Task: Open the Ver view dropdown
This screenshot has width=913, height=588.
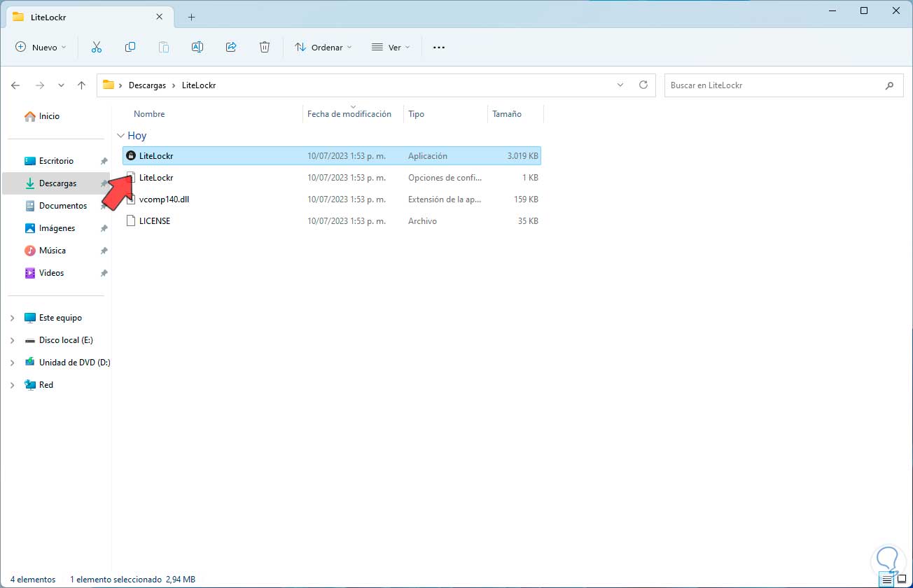Action: point(391,47)
